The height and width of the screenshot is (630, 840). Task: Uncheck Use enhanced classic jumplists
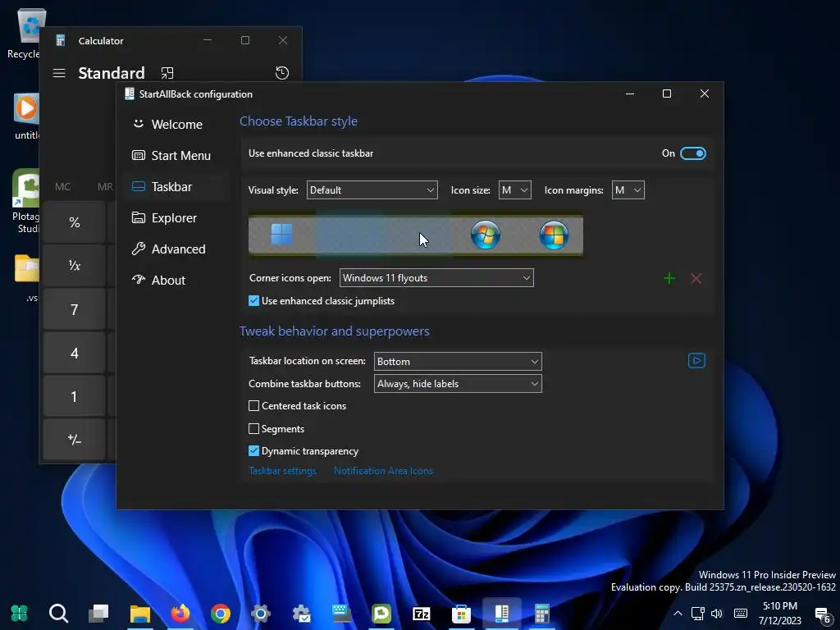(x=254, y=301)
